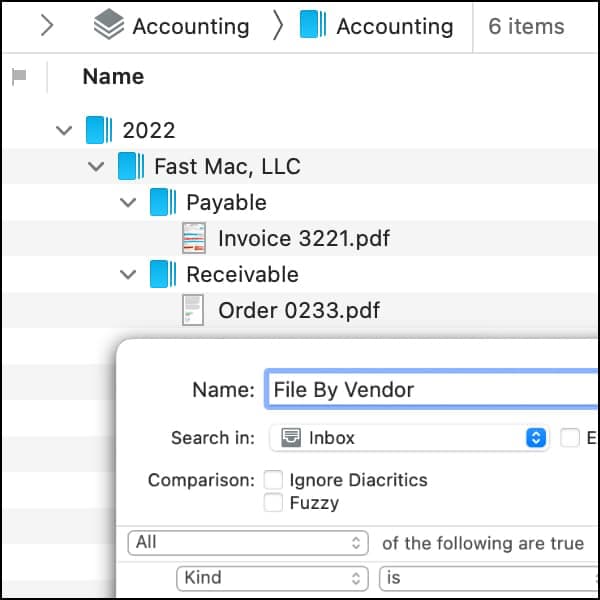Viewport: 600px width, 600px height.
Task: Enable the Ignore Diacritics checkbox
Action: pyautogui.click(x=273, y=480)
